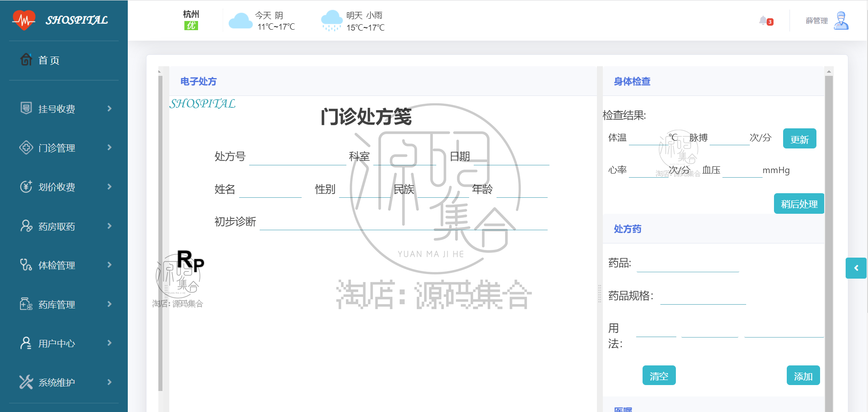The image size is (868, 412).
Task: Click the 薛管理 user name
Action: [816, 21]
